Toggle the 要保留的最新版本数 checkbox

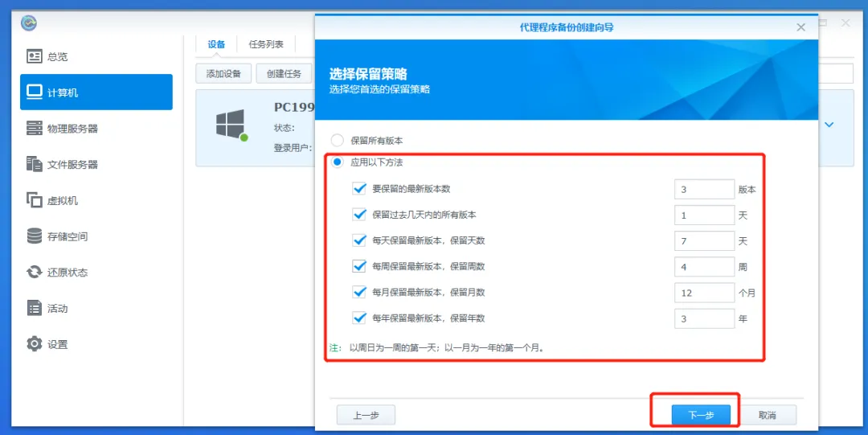coord(359,188)
